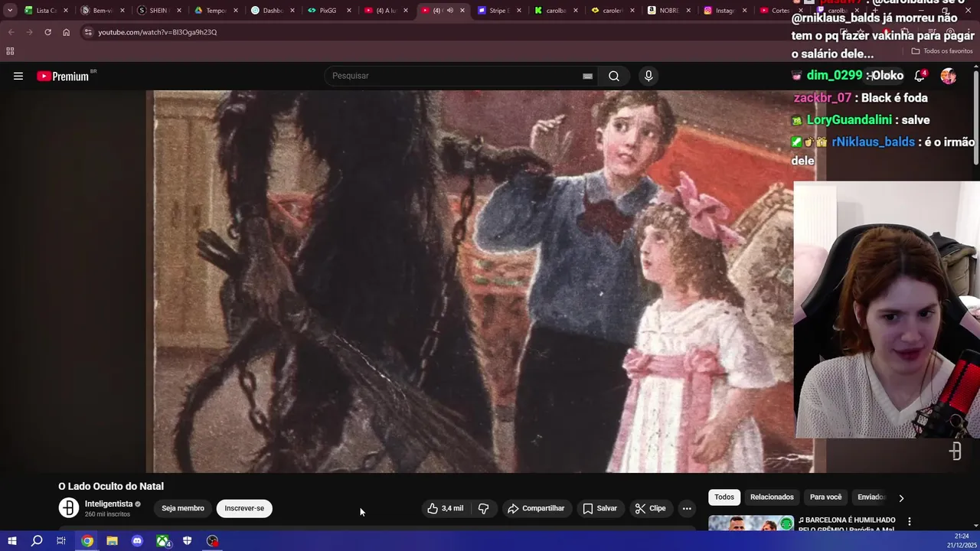
Task: Open the taskbar clock and date
Action: [962, 540]
